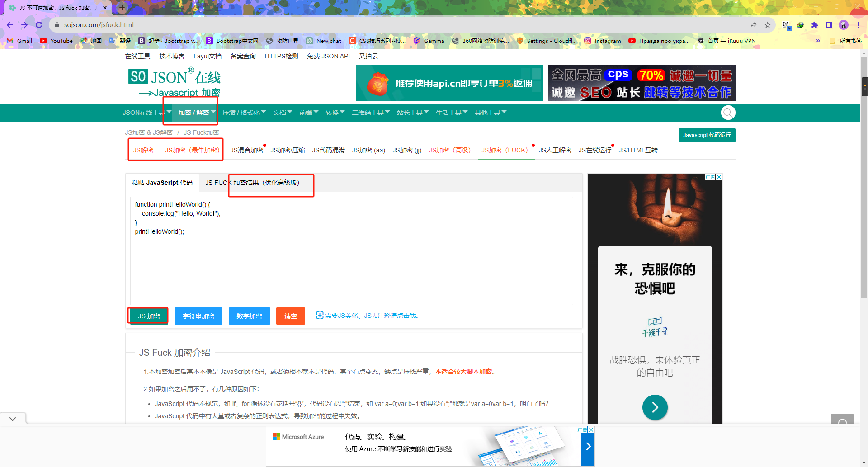This screenshot has height=467, width=868.
Task: Open the YouTube bookmark
Action: (56, 41)
